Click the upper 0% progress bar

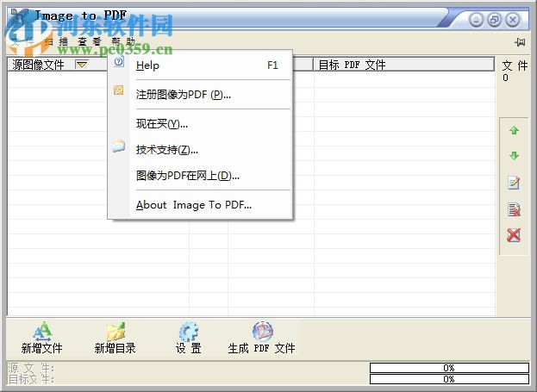coord(449,368)
